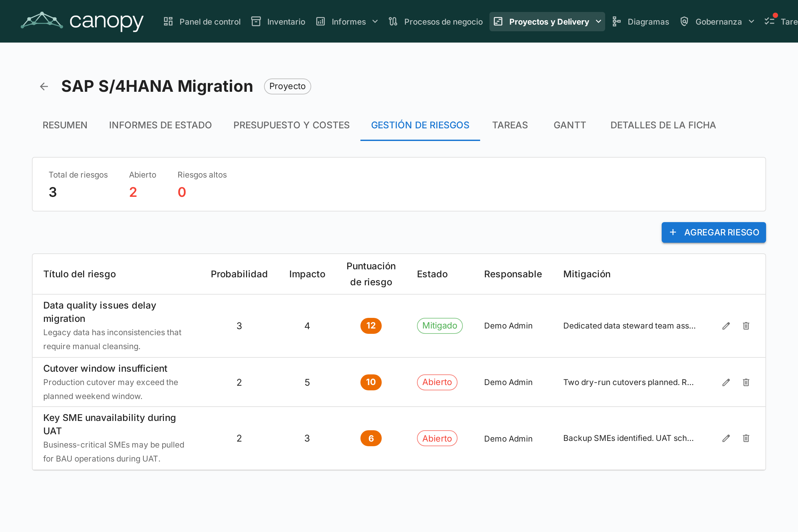
Task: Click the Informes chart icon
Action: coord(321,22)
